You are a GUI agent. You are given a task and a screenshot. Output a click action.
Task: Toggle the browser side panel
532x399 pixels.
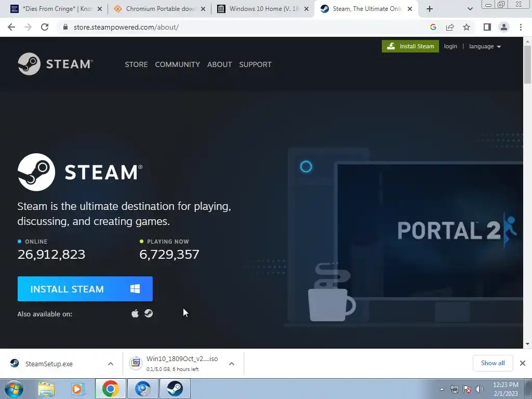click(487, 27)
